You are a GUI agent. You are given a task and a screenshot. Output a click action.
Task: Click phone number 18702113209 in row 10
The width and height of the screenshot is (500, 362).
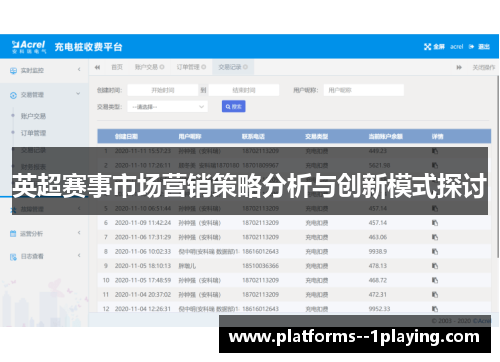pos(260,280)
